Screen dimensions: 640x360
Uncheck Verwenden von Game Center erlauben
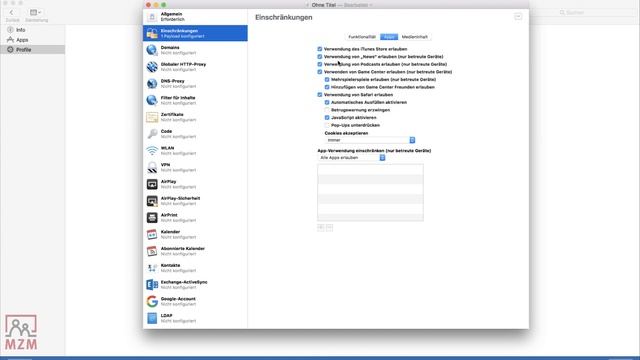pyautogui.click(x=320, y=72)
